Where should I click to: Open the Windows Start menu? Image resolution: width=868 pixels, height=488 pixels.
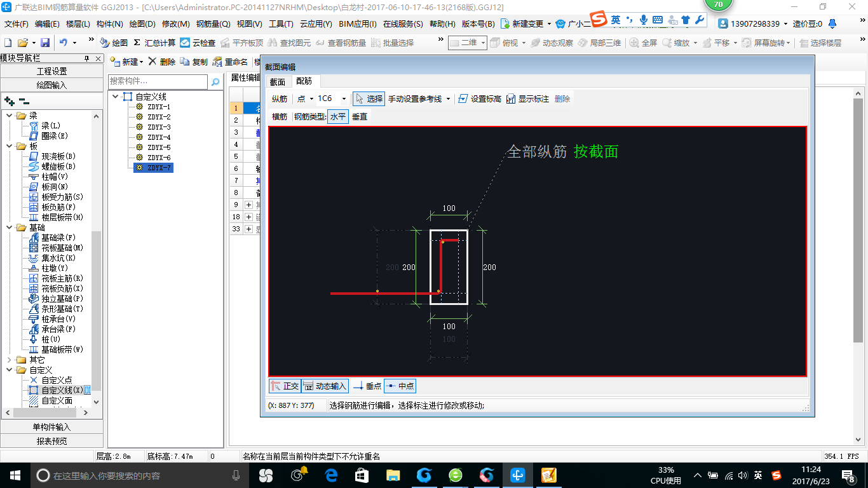click(x=15, y=475)
